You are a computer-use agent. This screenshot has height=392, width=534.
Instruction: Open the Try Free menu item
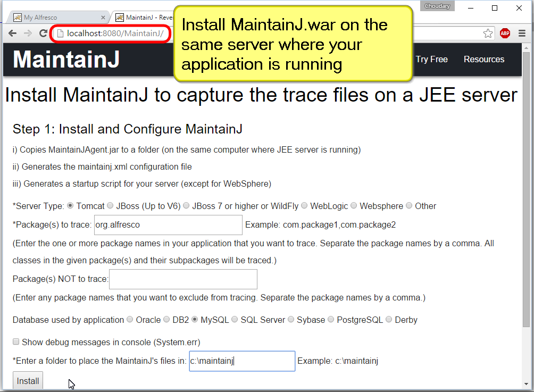click(x=431, y=59)
